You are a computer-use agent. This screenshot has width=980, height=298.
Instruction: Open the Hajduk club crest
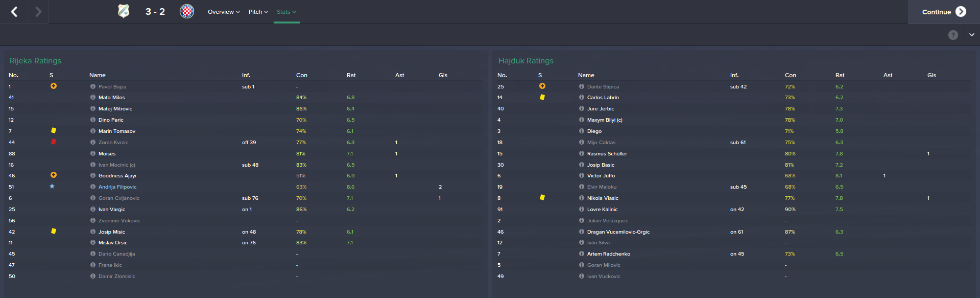[187, 11]
